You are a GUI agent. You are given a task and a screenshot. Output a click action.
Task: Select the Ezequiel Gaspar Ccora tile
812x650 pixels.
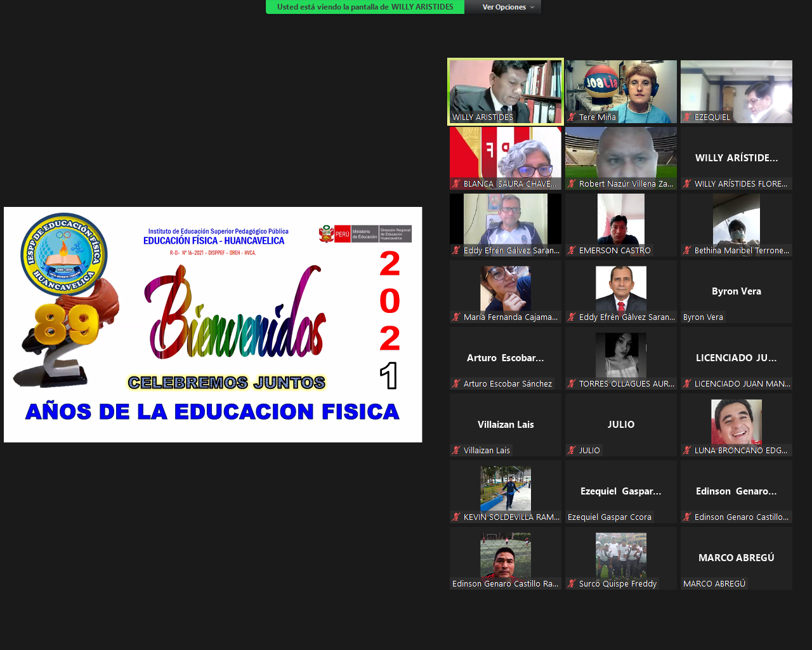pyautogui.click(x=620, y=491)
